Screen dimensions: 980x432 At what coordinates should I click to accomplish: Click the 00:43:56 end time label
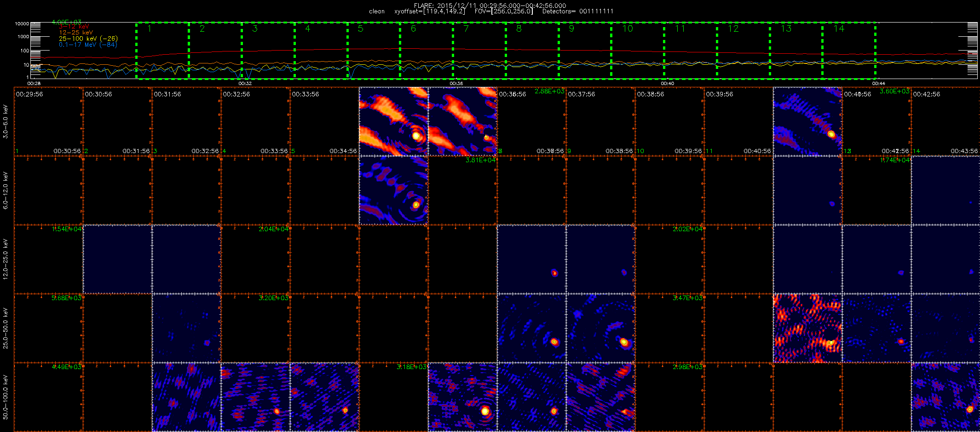click(964, 151)
